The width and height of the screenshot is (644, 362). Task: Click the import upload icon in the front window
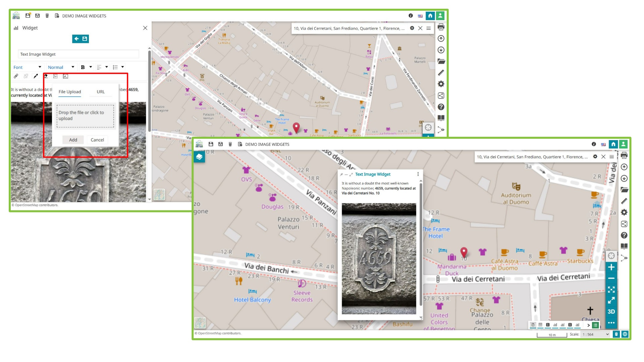click(x=624, y=167)
